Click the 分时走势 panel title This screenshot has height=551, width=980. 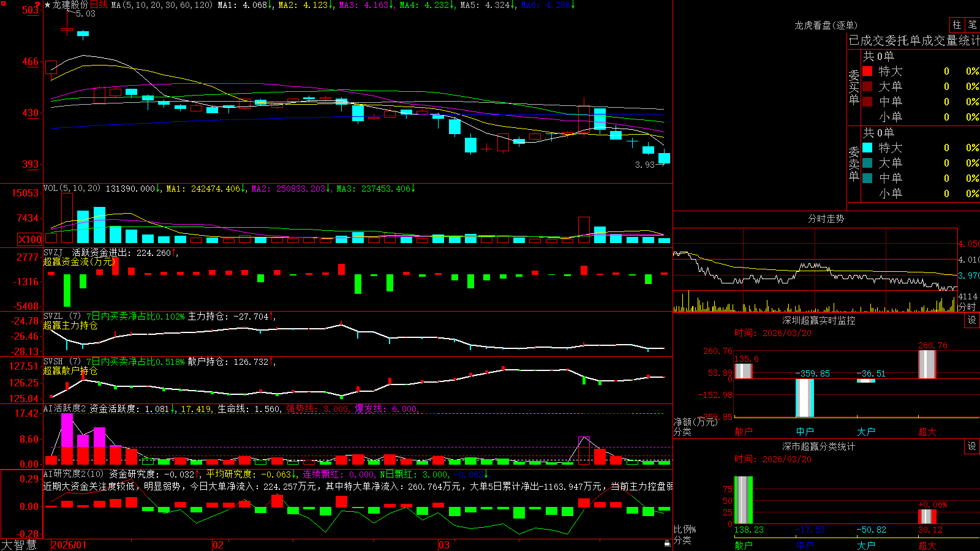click(x=826, y=219)
